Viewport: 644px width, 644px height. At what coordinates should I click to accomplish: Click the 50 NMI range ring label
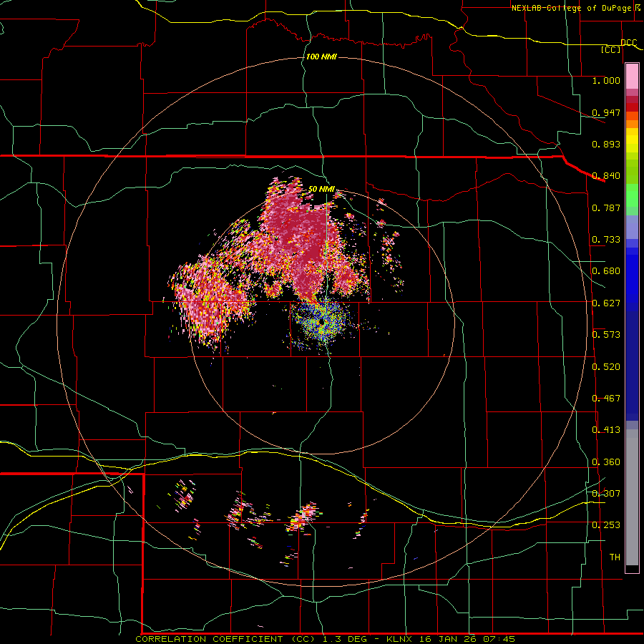point(321,189)
